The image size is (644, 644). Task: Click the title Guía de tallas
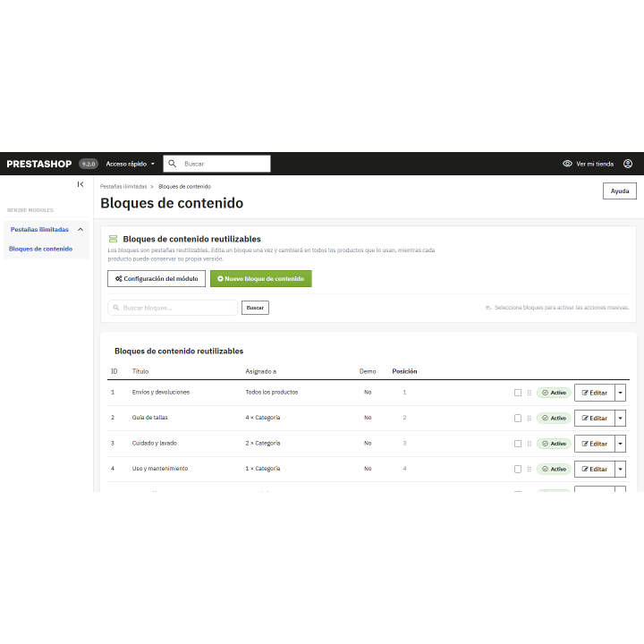point(150,418)
